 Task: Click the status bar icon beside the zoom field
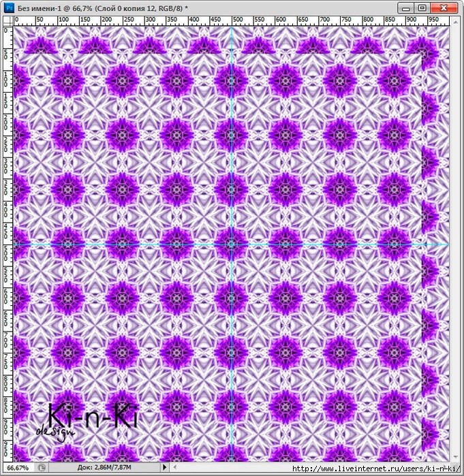[x=42, y=468]
